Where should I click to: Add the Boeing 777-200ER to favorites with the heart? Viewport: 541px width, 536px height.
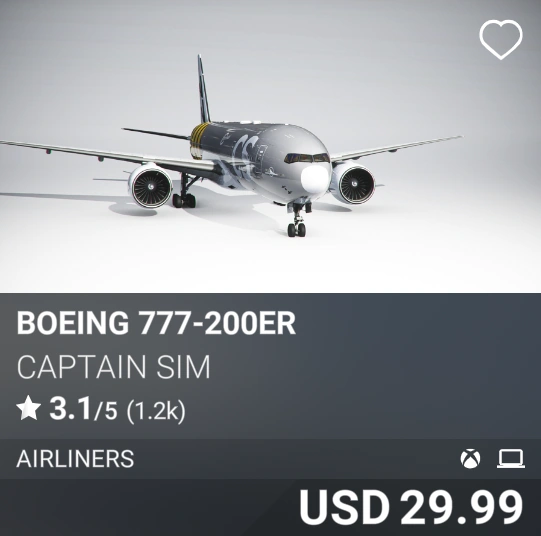point(501,39)
